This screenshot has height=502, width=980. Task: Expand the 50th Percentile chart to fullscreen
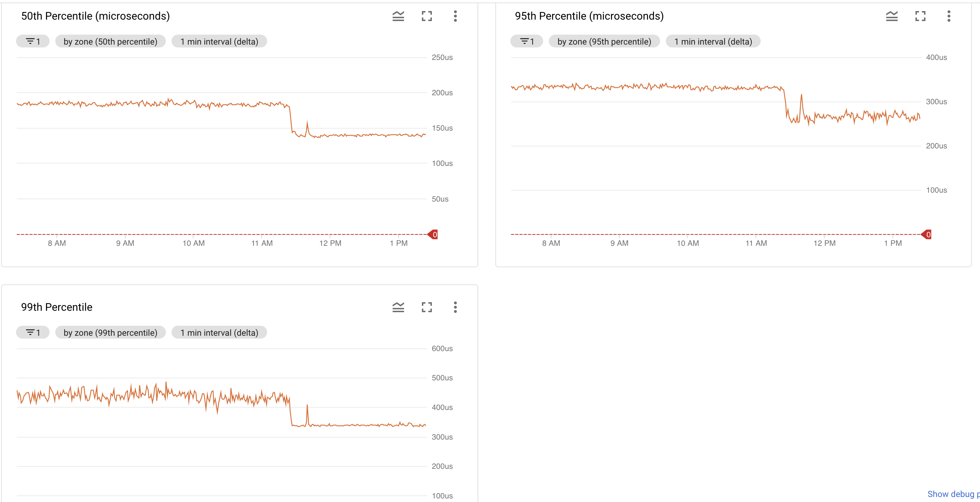pyautogui.click(x=427, y=16)
